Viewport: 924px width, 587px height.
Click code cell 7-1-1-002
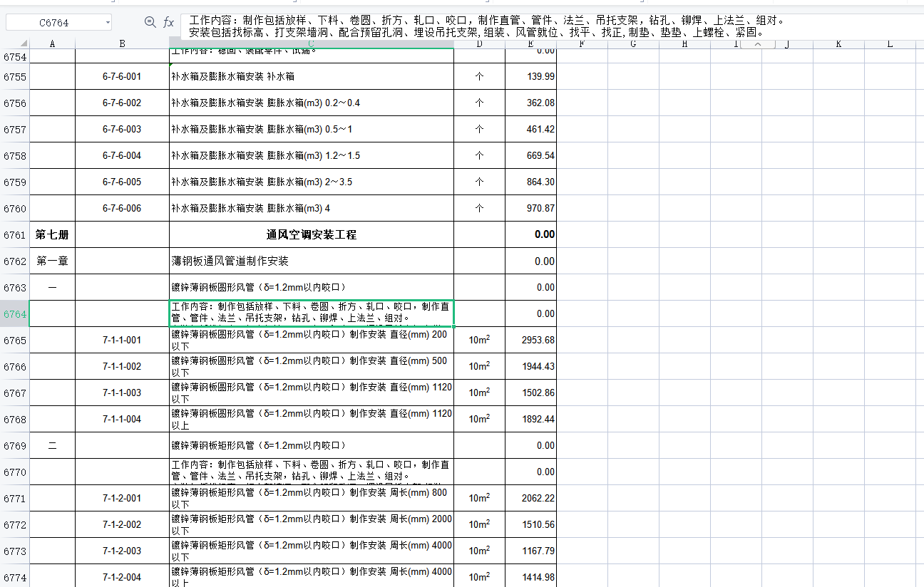(x=122, y=366)
